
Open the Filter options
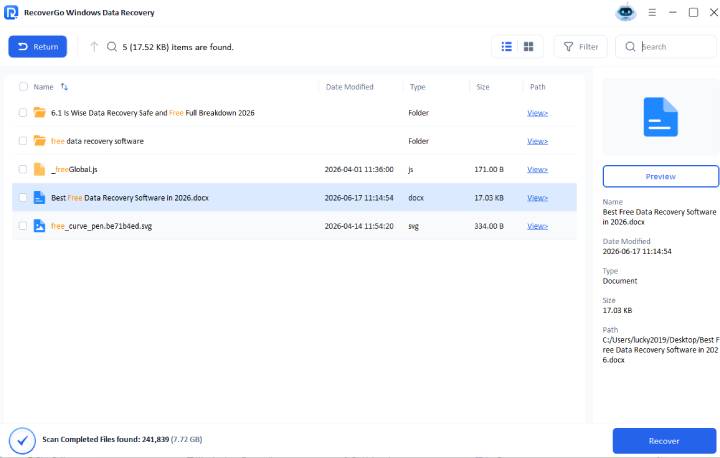[x=581, y=47]
